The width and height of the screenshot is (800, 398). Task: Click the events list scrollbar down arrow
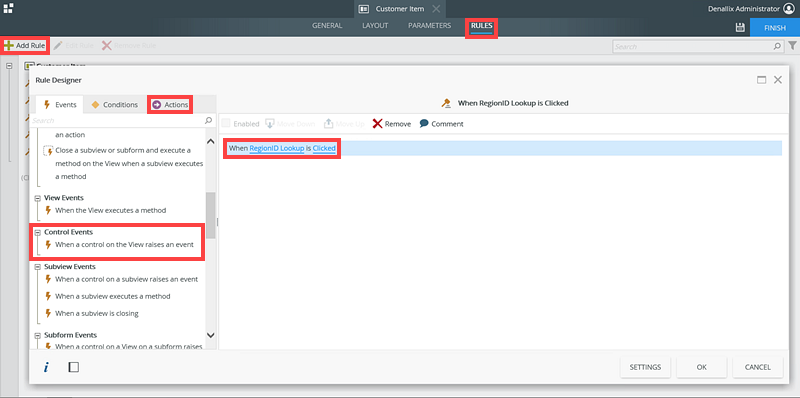[210, 335]
